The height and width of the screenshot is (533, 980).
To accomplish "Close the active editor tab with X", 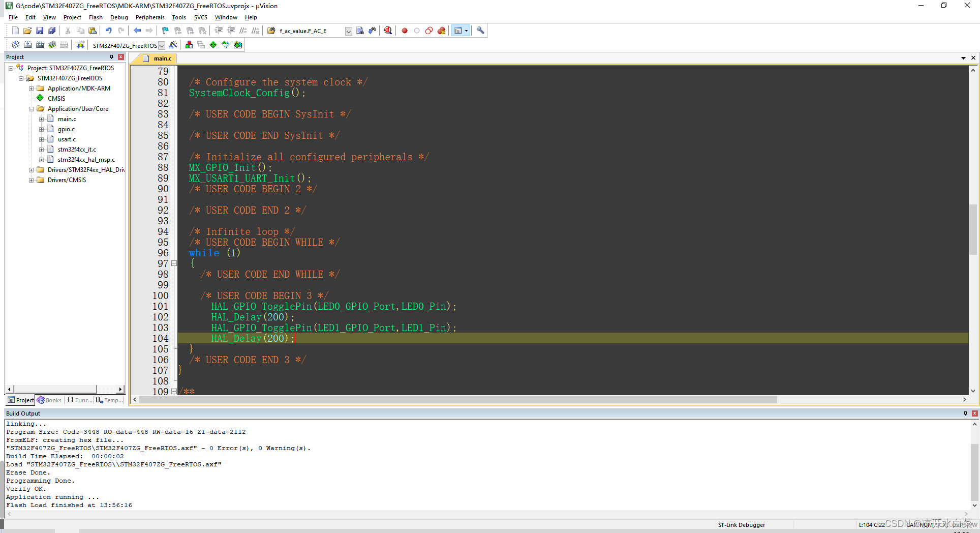I will pyautogui.click(x=973, y=58).
